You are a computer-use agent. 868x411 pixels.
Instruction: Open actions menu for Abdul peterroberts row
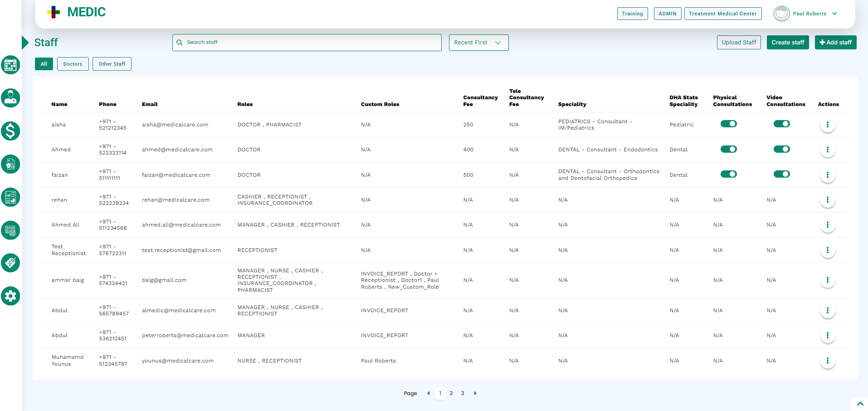pyautogui.click(x=828, y=335)
